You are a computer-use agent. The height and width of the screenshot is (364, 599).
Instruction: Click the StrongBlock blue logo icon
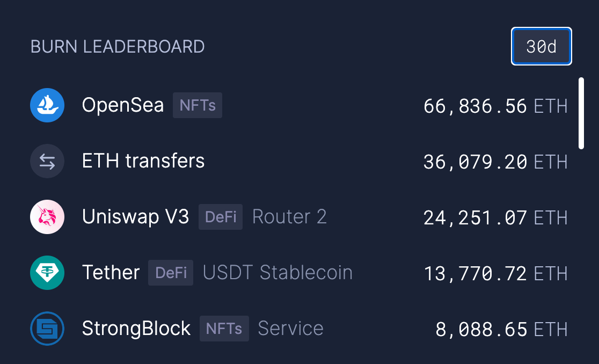tap(47, 329)
